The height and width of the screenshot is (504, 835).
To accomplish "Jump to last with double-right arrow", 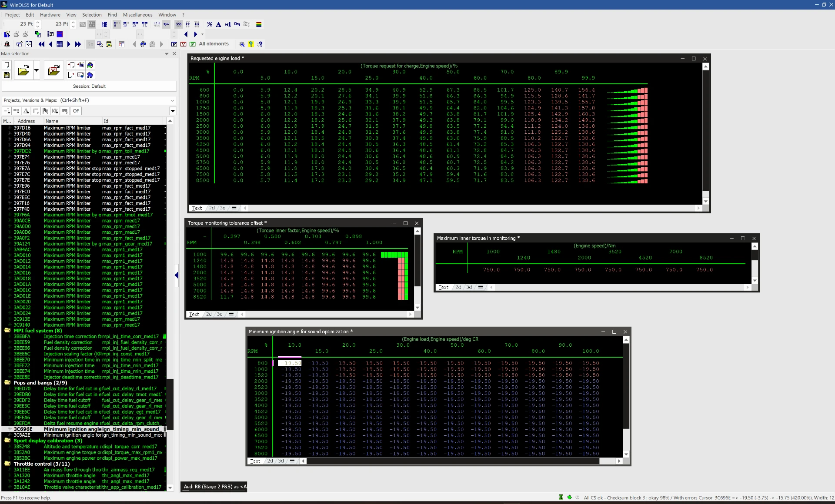I will (x=78, y=44).
